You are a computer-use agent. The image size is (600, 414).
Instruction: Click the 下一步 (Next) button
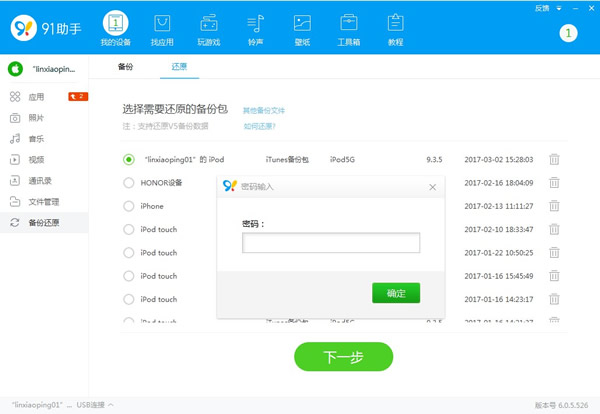(x=343, y=356)
